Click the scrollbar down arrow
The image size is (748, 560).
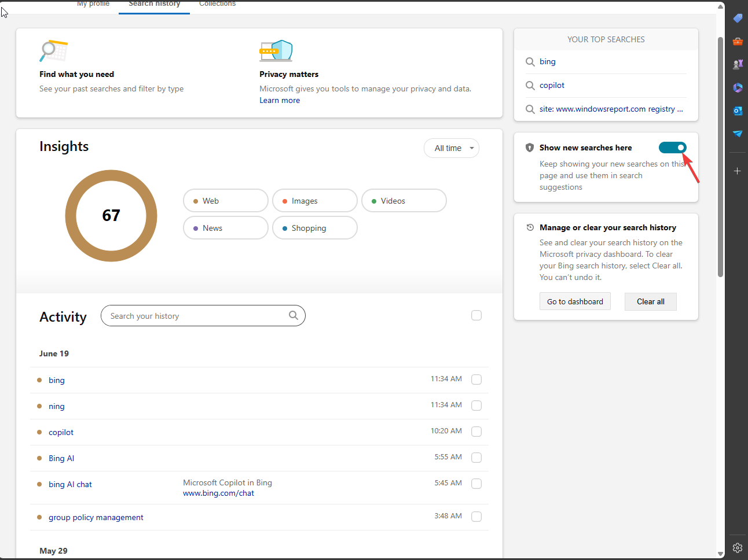(x=720, y=554)
